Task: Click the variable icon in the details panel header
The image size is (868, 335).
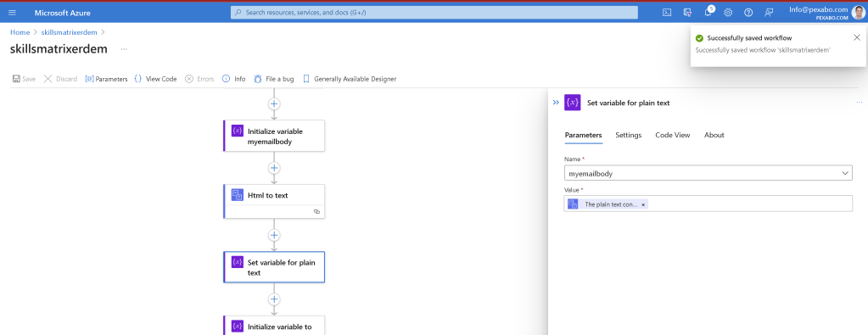Action: pos(573,103)
